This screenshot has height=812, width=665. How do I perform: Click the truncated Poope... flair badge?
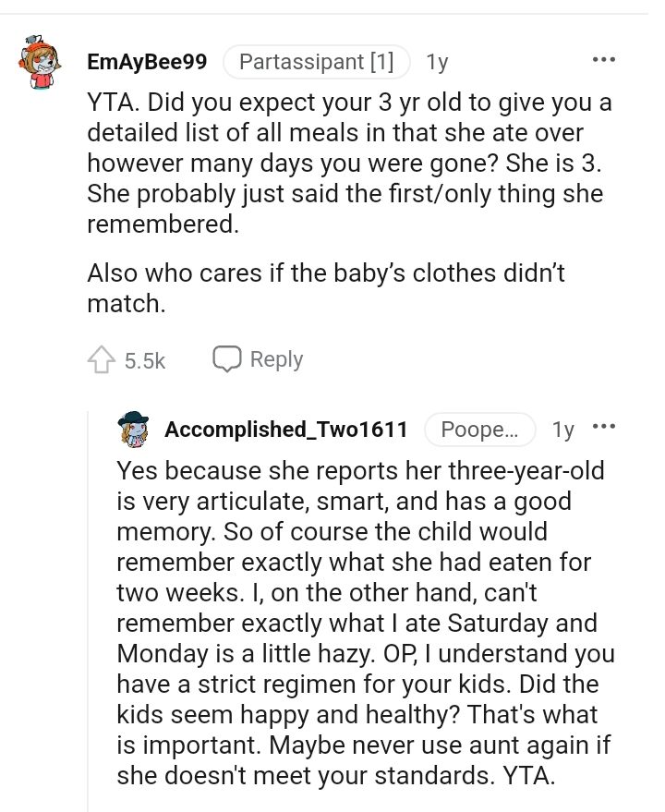pos(480,429)
